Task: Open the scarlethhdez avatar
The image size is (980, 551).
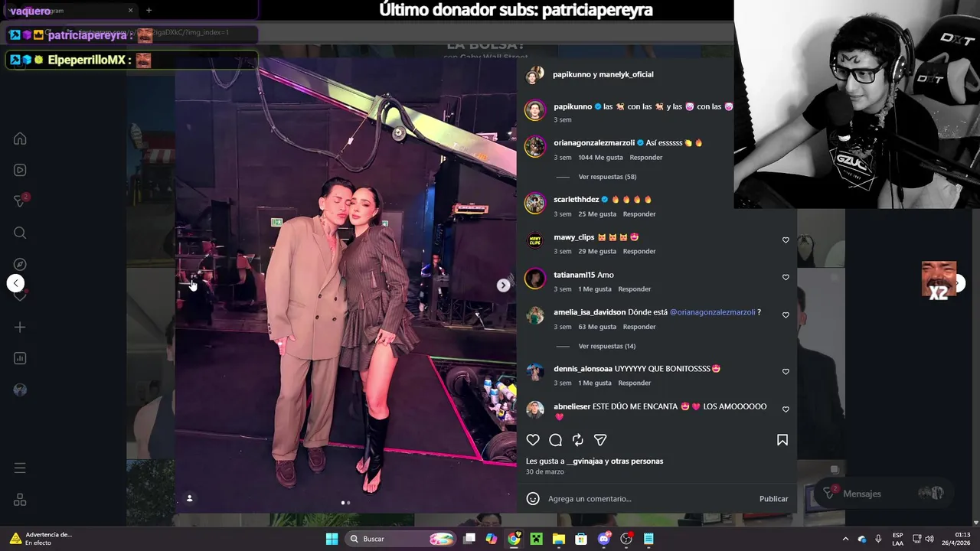Action: coord(534,204)
